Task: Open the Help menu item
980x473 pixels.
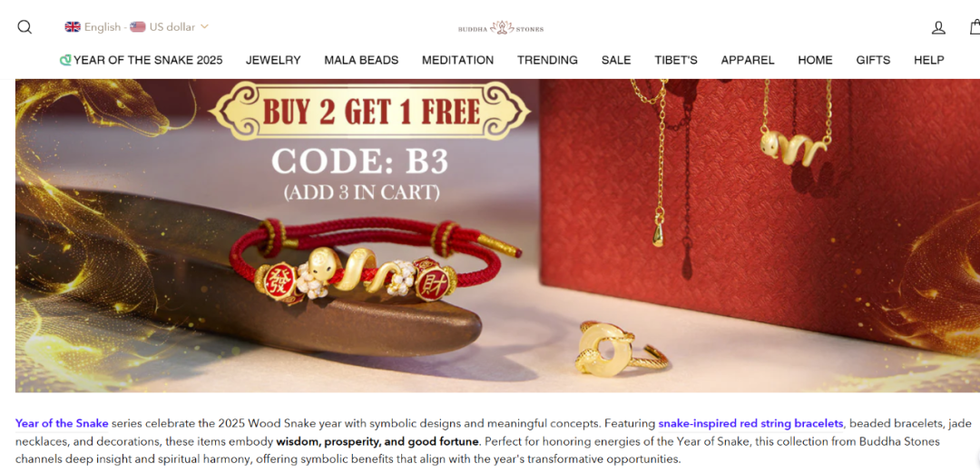Action: click(929, 60)
